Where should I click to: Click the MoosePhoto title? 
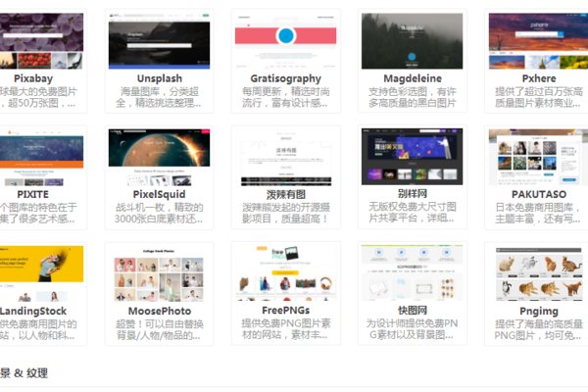(160, 311)
